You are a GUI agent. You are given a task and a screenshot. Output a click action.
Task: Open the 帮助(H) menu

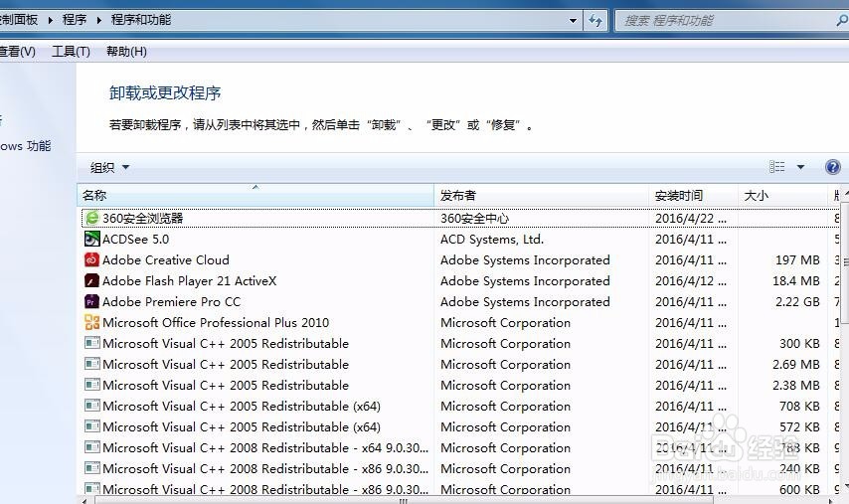126,52
